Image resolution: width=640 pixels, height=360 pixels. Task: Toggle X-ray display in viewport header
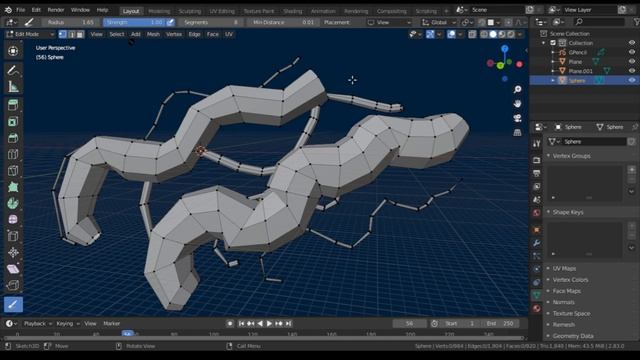(472, 34)
